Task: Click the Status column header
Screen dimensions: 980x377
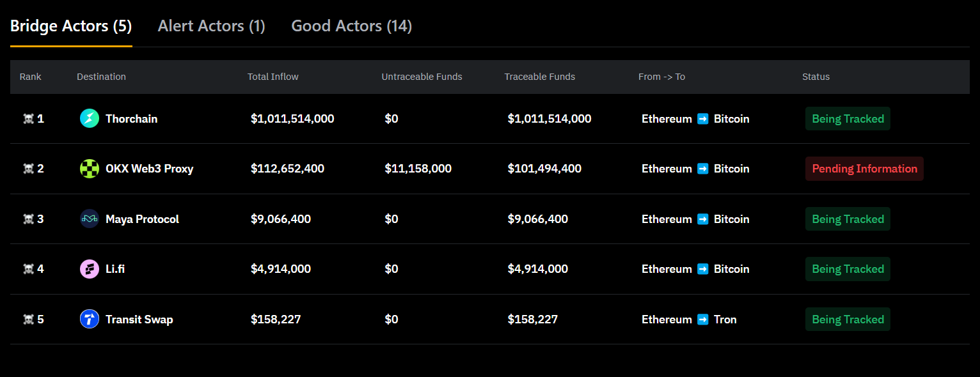Action: [x=816, y=77]
